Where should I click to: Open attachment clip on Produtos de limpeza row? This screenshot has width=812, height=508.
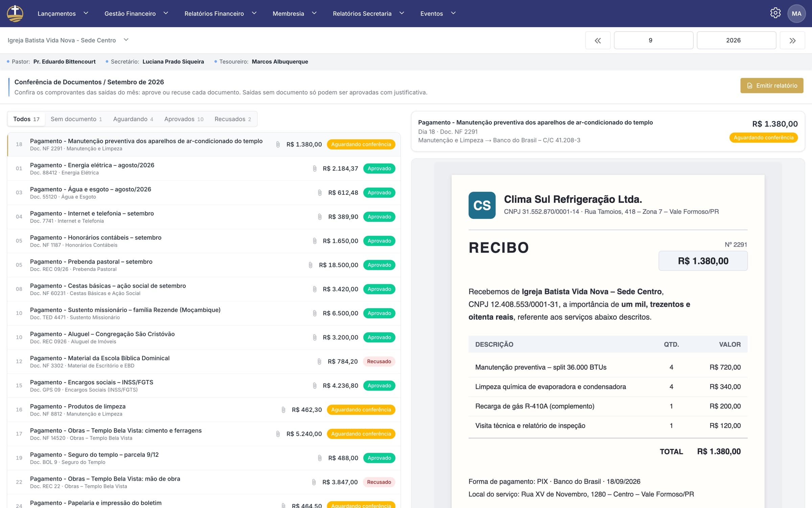[x=284, y=410]
